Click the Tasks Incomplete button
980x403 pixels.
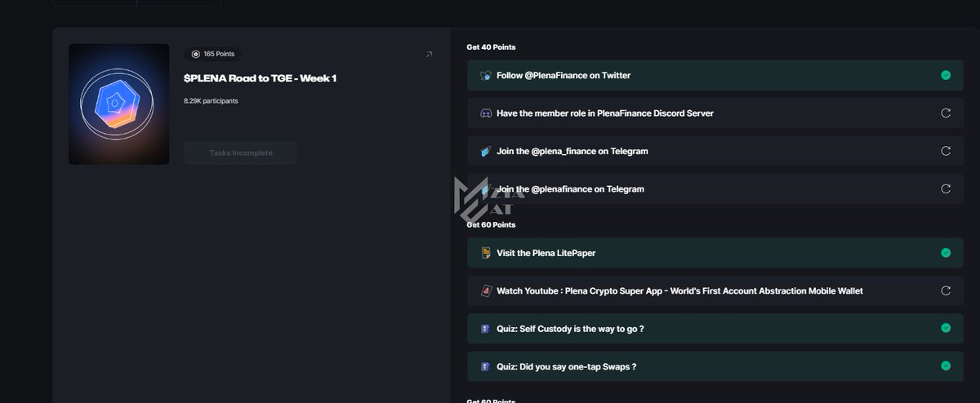point(240,153)
